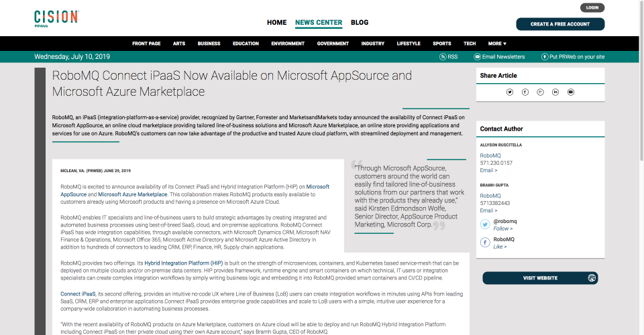Click the @robomq Twitter icon
This screenshot has height=335, width=644.
click(485, 224)
